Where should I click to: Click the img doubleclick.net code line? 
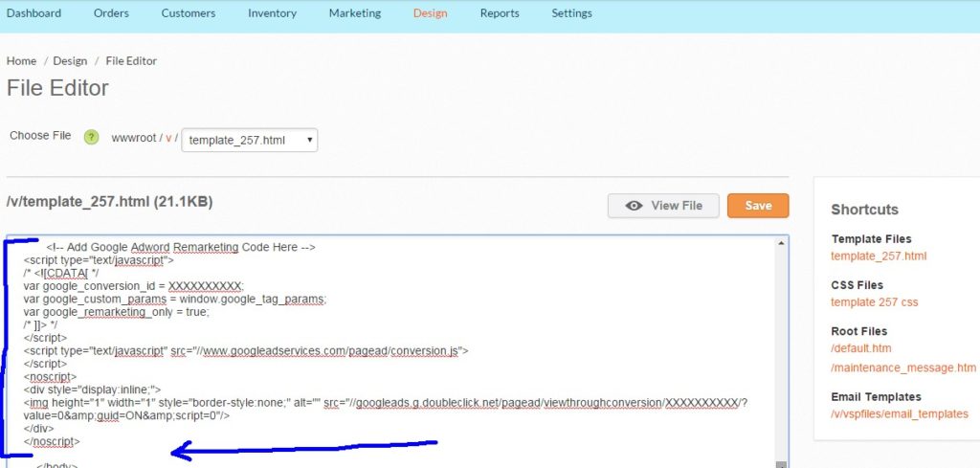point(386,403)
